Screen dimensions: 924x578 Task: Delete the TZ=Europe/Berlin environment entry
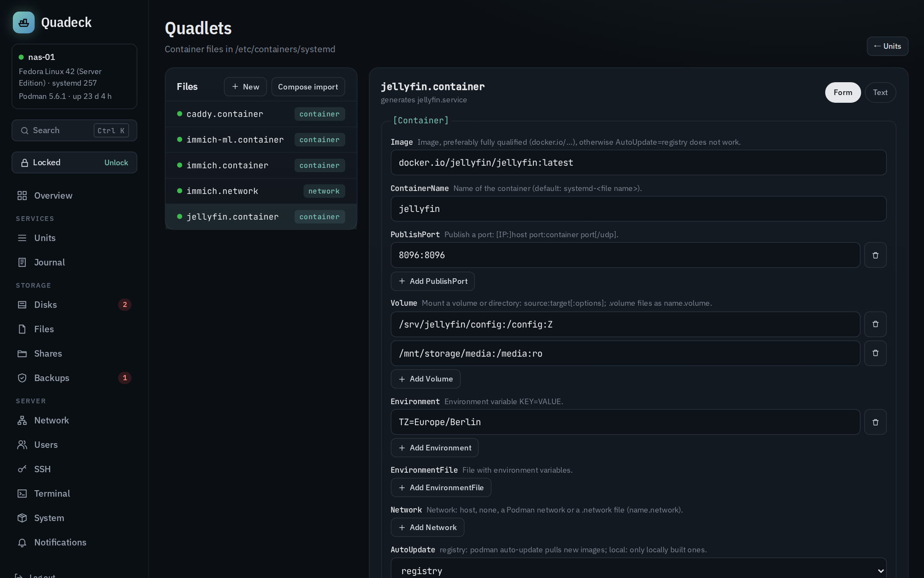[x=875, y=422]
